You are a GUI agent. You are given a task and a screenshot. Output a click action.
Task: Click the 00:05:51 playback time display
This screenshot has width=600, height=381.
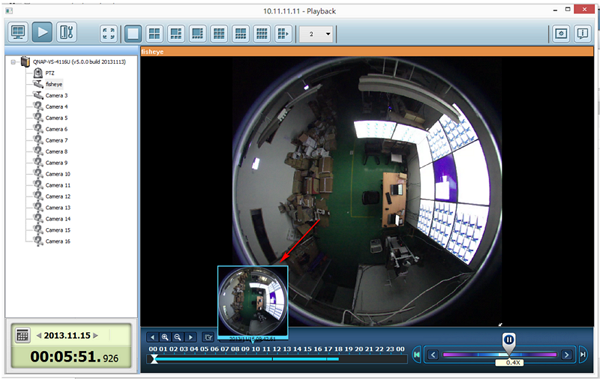74,357
